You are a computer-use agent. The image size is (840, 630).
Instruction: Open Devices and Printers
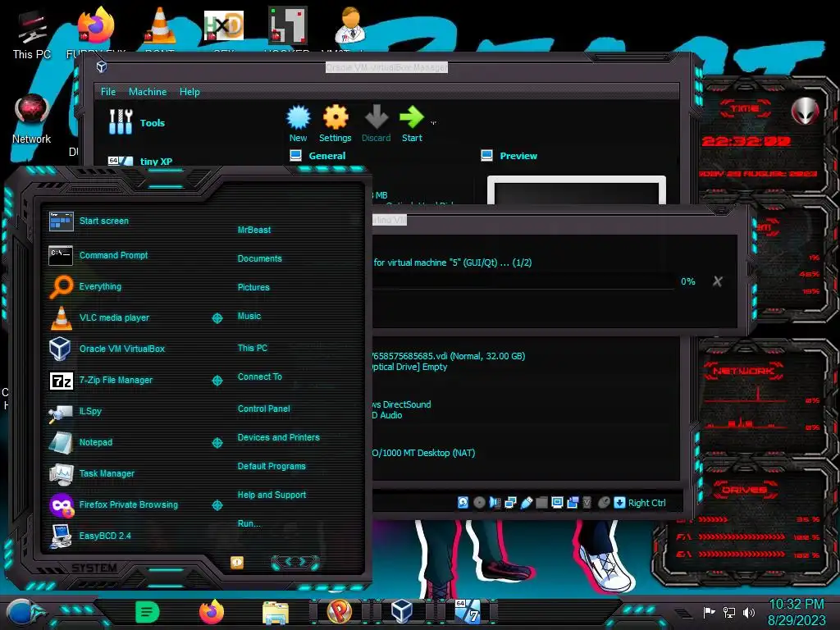coord(279,437)
